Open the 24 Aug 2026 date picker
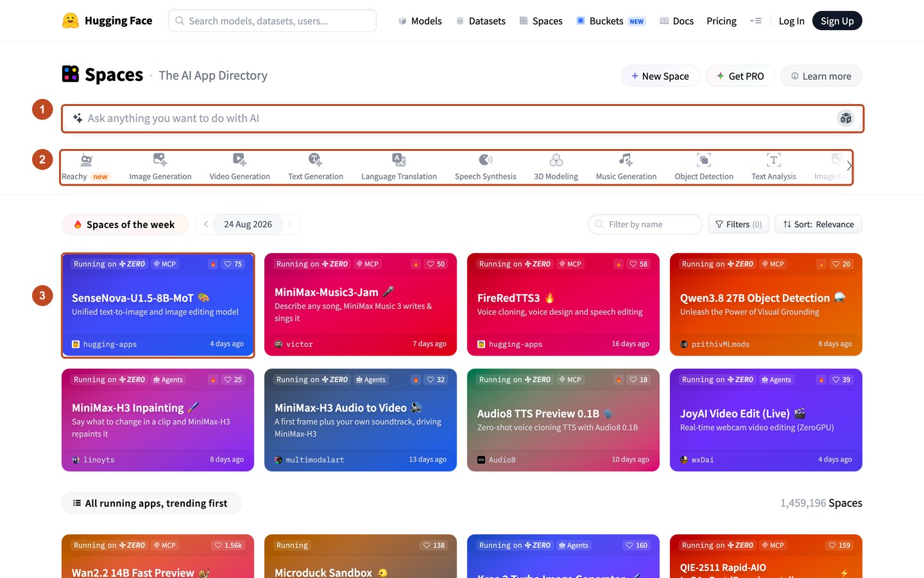 (248, 224)
